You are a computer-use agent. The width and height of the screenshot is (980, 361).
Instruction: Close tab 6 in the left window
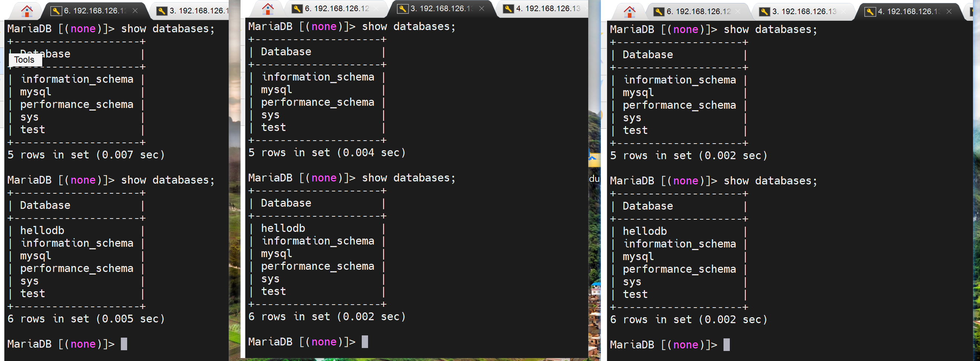(135, 11)
